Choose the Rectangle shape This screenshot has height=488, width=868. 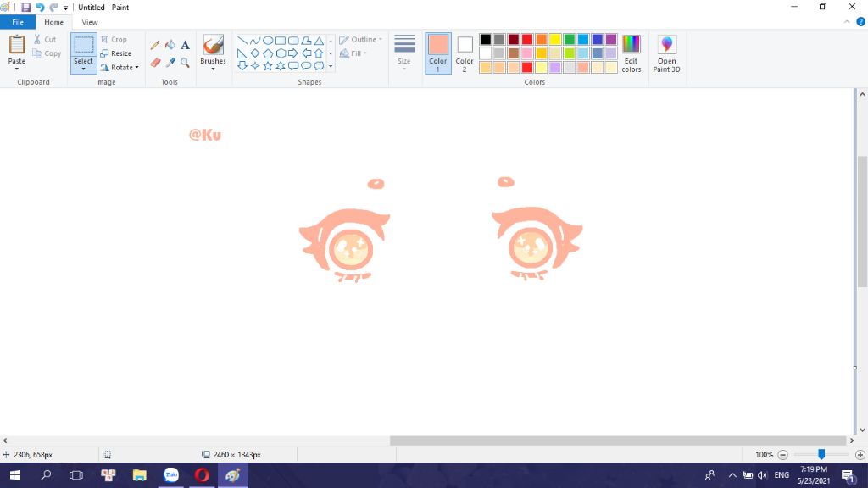click(280, 41)
